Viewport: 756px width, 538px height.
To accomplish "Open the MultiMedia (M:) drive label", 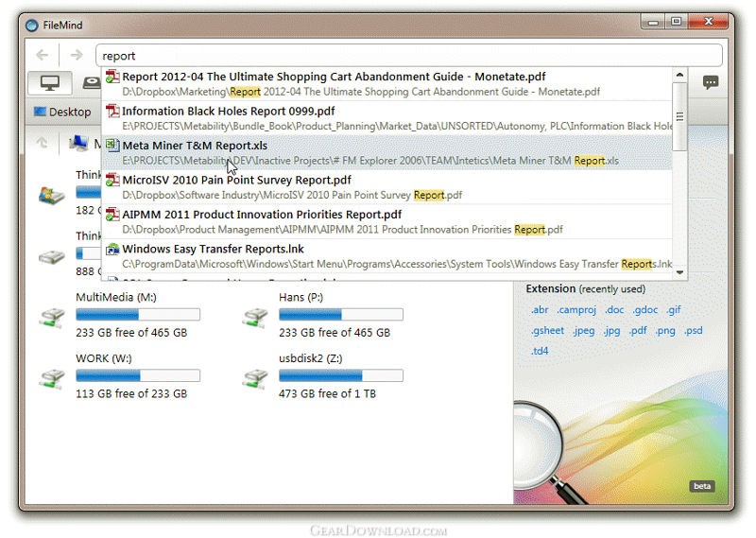I will coord(115,297).
